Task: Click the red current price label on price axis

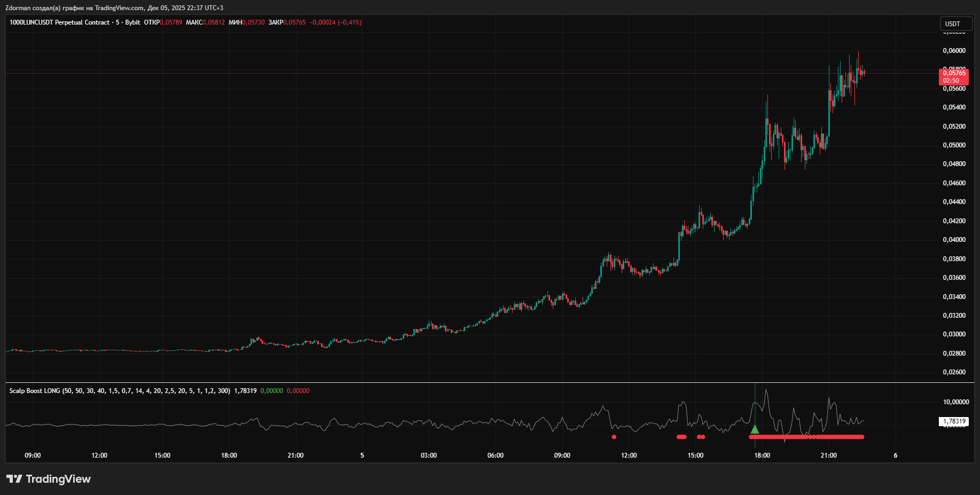Action: (954, 73)
